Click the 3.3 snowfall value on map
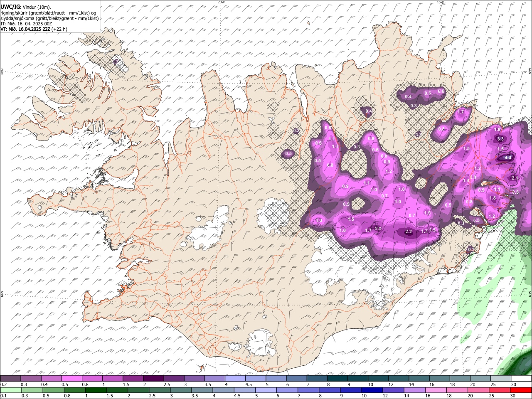 [500, 139]
